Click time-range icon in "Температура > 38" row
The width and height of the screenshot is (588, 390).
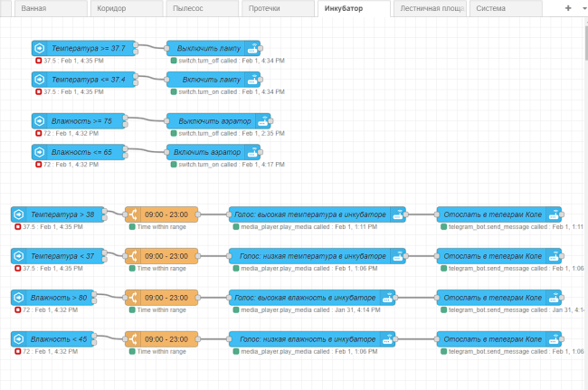point(133,214)
